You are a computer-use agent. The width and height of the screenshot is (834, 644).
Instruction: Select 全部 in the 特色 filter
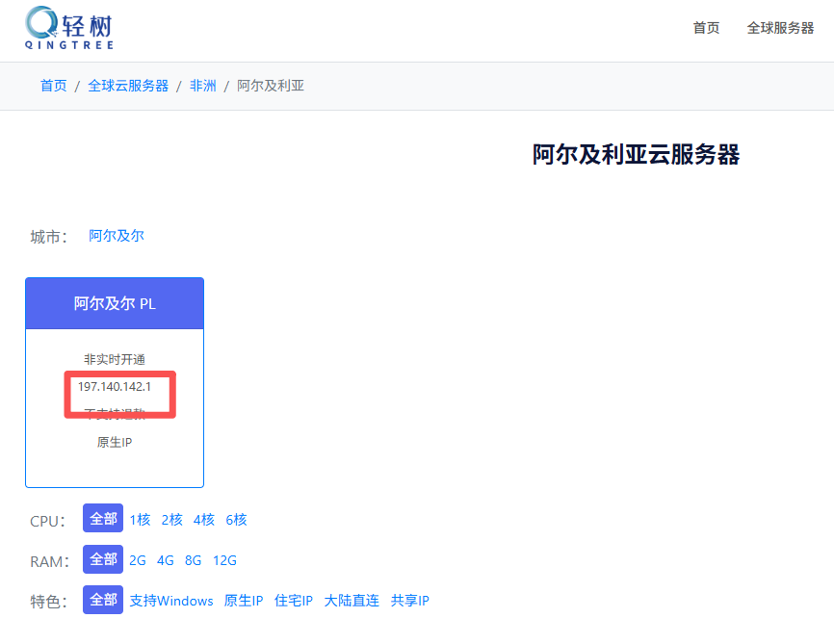click(103, 600)
